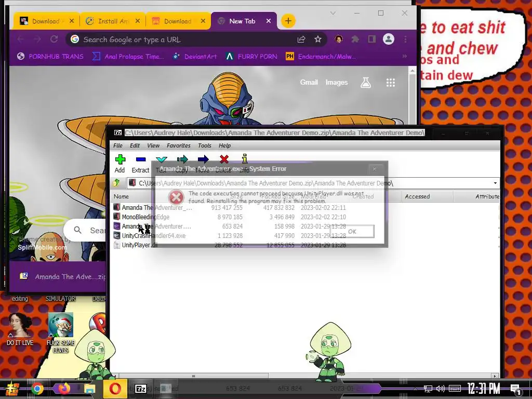Image resolution: width=532 pixels, height=399 pixels.
Task: Click the Search Labs flask icon
Action: (x=366, y=83)
